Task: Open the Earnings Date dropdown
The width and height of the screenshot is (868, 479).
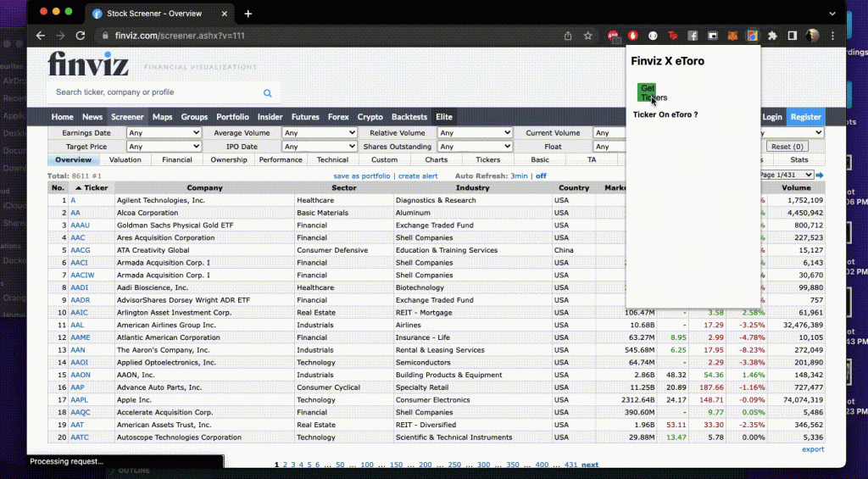Action: coord(164,133)
